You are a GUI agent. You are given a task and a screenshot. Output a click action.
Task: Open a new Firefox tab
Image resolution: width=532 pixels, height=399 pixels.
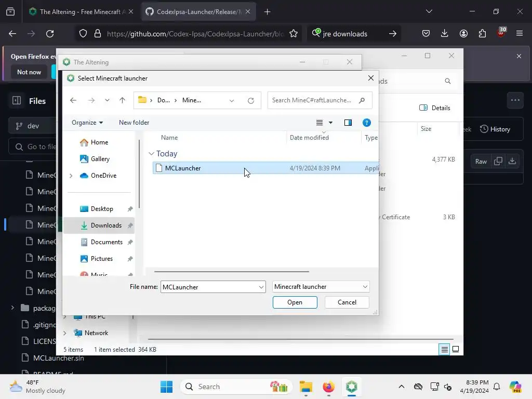click(x=268, y=12)
